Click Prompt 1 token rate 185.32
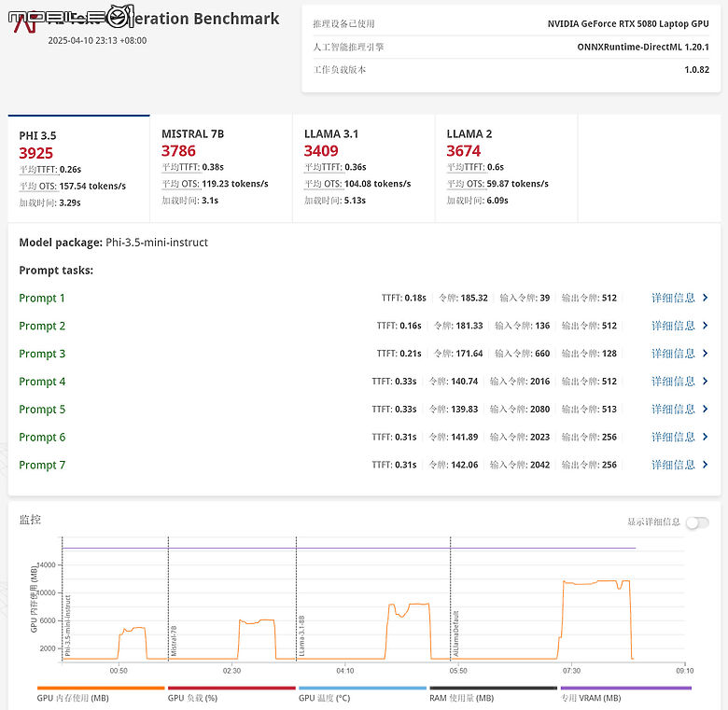Screen dimensions: 728x710 tap(474, 298)
